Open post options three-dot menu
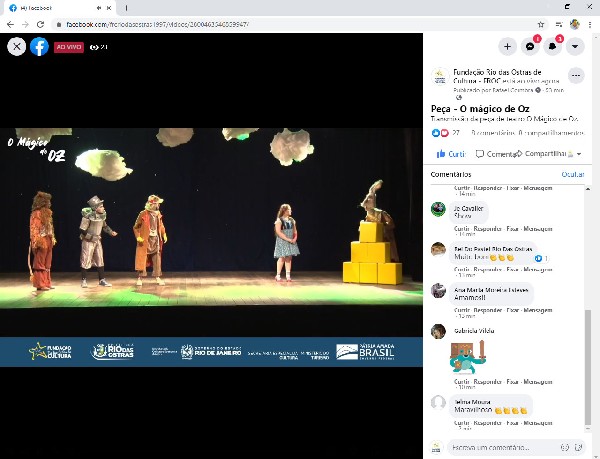The height and width of the screenshot is (459, 600). tap(576, 76)
